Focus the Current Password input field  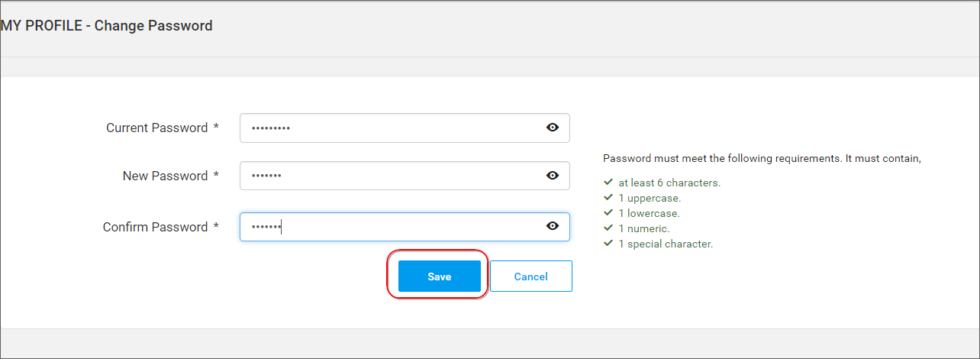(405, 128)
